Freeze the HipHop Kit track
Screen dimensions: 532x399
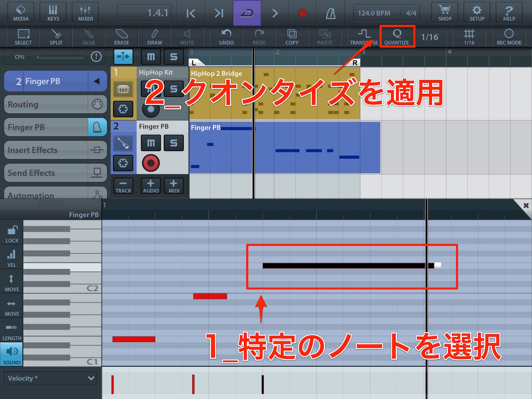123,109
